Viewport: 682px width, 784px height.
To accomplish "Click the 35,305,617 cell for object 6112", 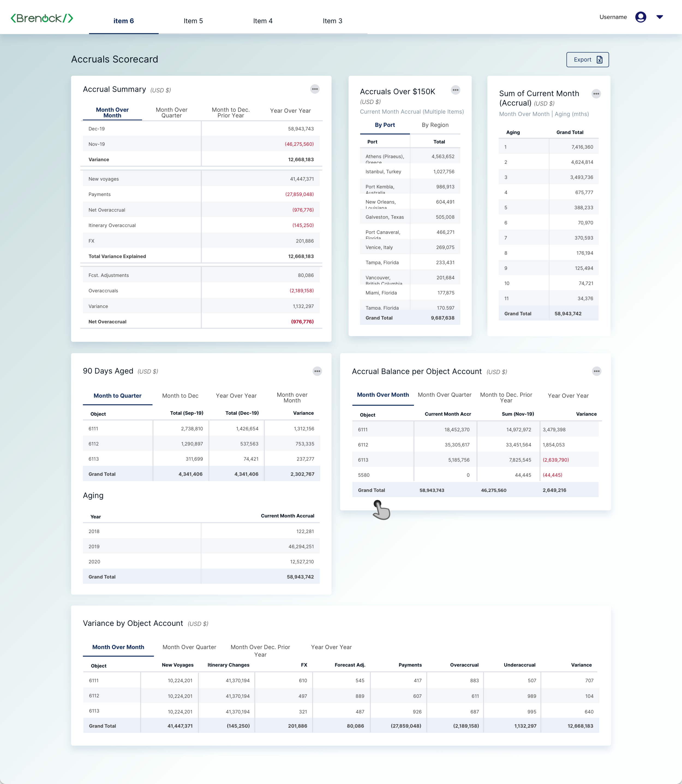I will [457, 445].
